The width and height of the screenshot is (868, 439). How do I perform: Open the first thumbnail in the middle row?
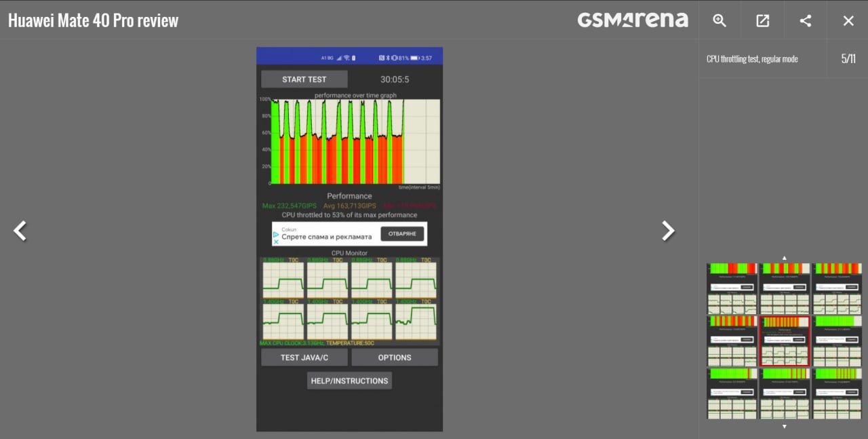click(732, 341)
